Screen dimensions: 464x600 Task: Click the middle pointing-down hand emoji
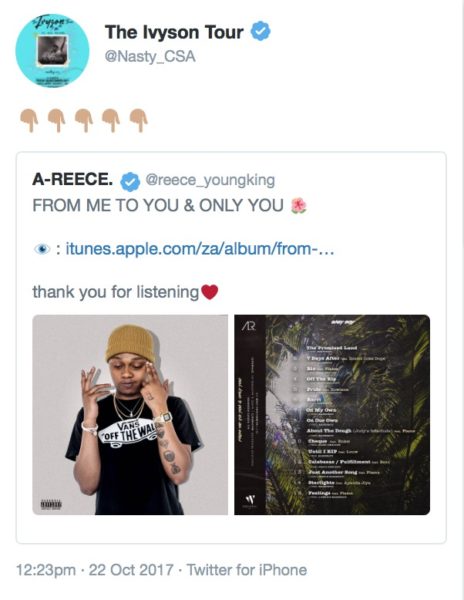coord(84,120)
